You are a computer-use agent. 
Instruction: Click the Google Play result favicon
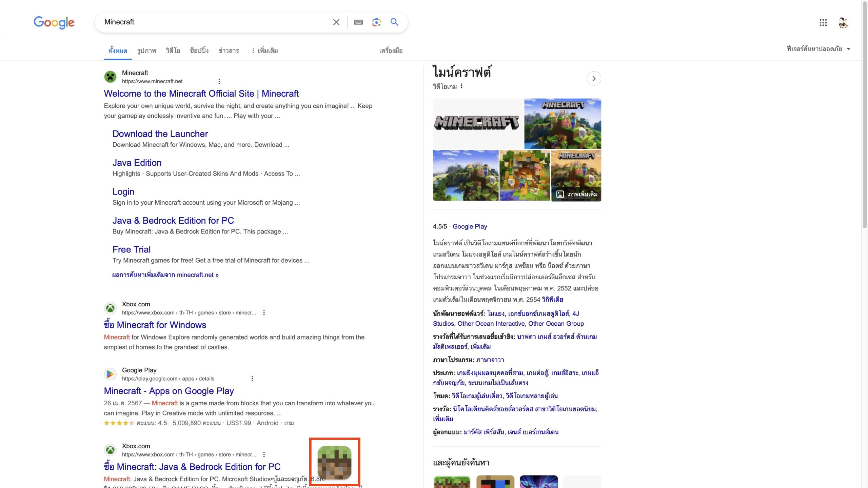tap(110, 374)
